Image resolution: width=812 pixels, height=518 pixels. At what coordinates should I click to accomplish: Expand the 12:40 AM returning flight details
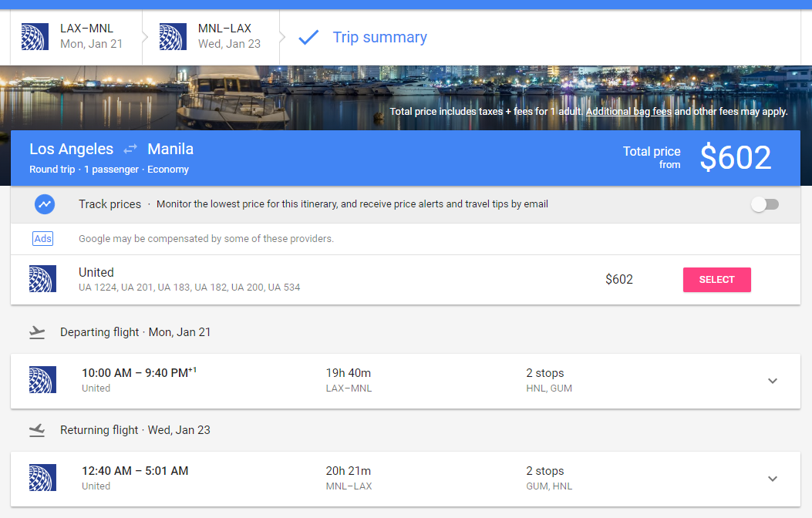click(773, 479)
